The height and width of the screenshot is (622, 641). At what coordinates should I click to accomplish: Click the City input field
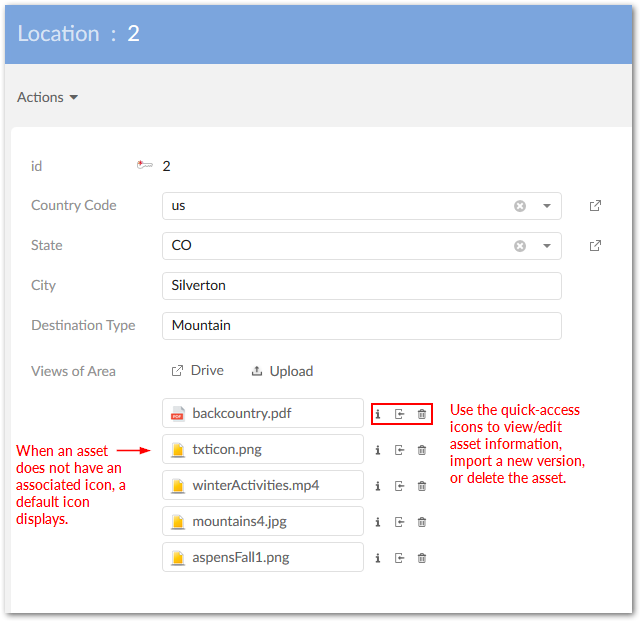(x=361, y=286)
